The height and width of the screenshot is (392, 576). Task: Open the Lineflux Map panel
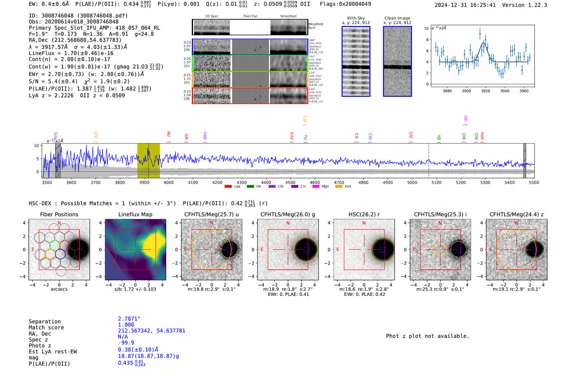pyautogui.click(x=135, y=250)
